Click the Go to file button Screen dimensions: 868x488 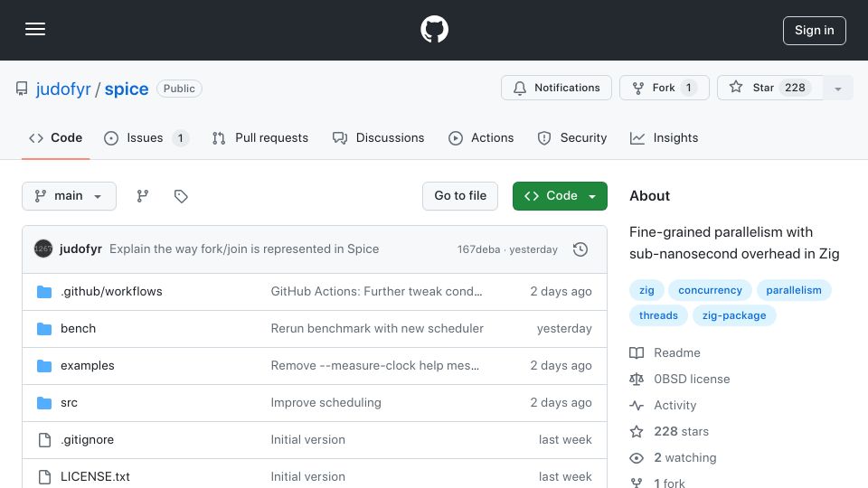click(x=460, y=196)
